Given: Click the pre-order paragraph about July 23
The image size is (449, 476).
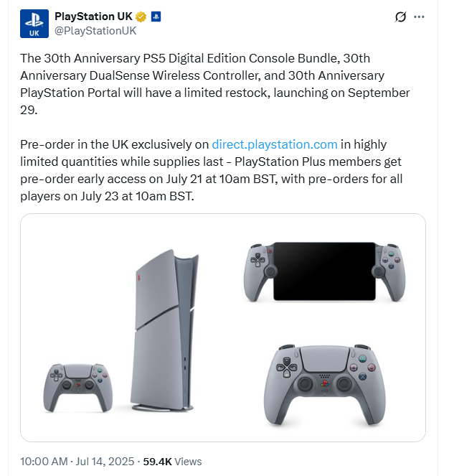Looking at the screenshot, I should click(212, 170).
